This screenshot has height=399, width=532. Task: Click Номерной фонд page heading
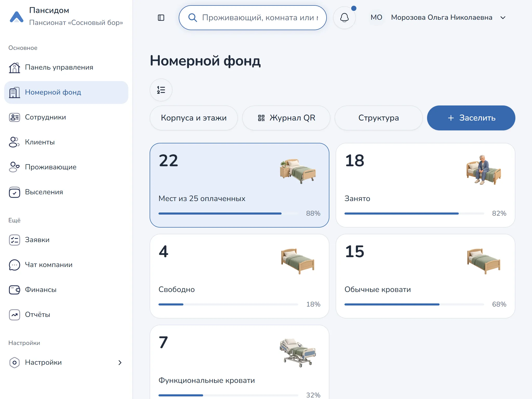pyautogui.click(x=205, y=61)
